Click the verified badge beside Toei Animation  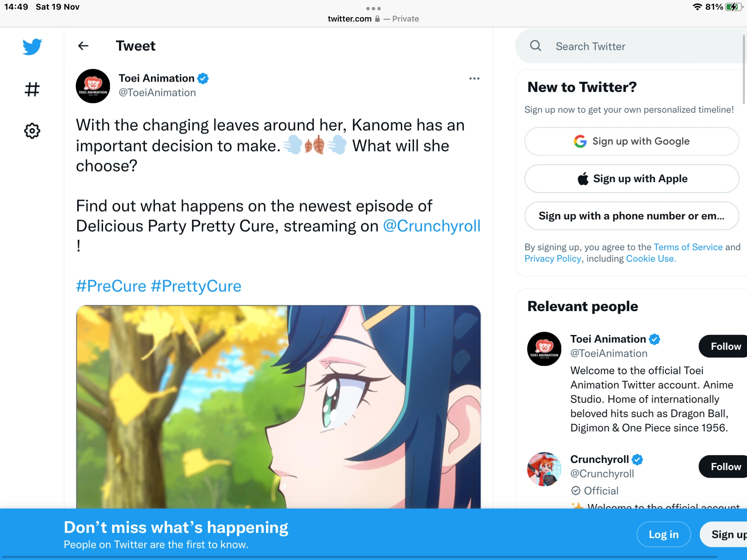coord(203,78)
